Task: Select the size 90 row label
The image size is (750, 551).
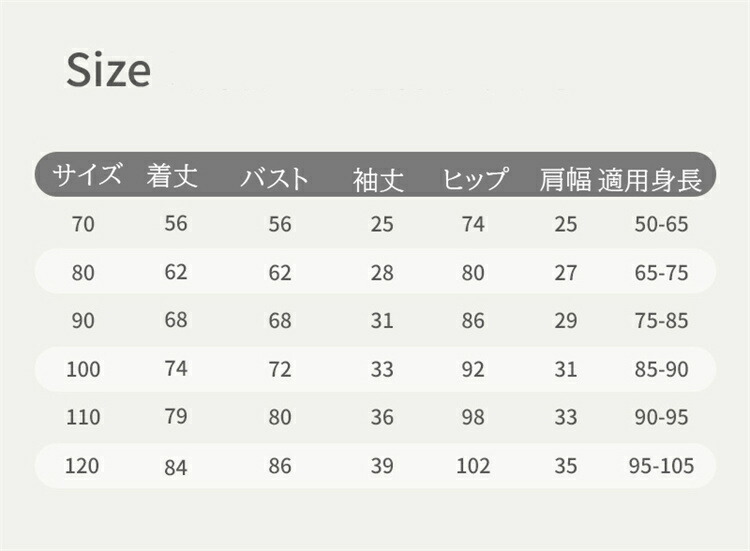Action: click(83, 321)
